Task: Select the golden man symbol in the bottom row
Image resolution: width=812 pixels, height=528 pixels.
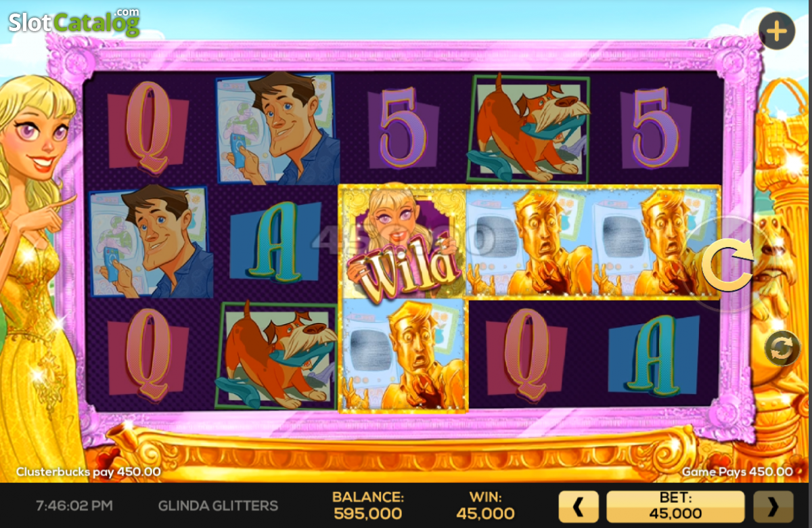Action: click(403, 354)
